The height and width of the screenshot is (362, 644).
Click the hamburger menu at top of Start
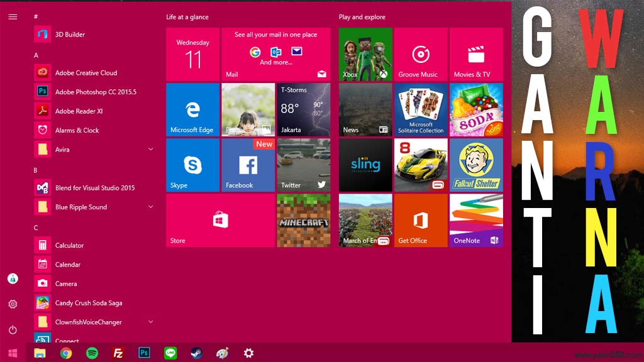click(13, 17)
